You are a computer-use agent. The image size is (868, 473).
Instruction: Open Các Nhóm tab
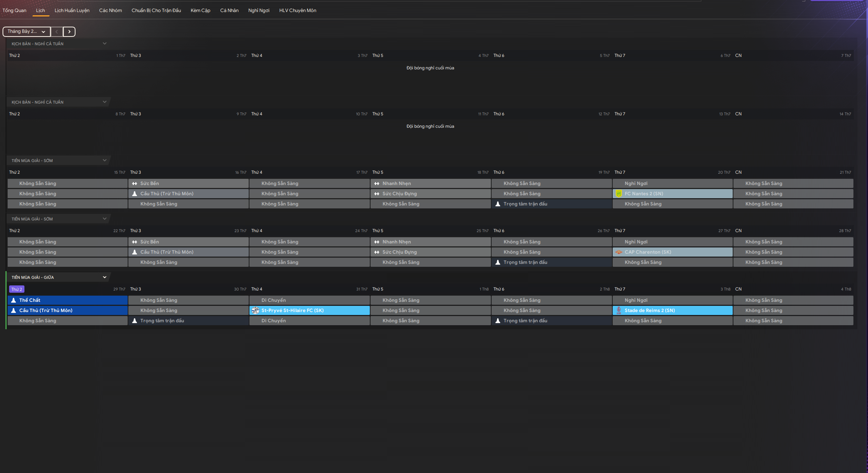pyautogui.click(x=111, y=10)
